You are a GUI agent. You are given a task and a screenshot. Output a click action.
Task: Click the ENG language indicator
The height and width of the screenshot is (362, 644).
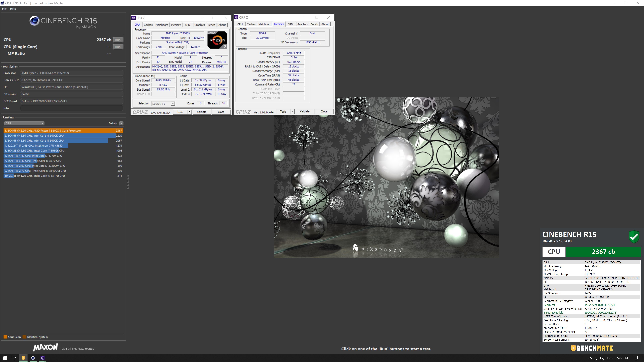pos(609,358)
